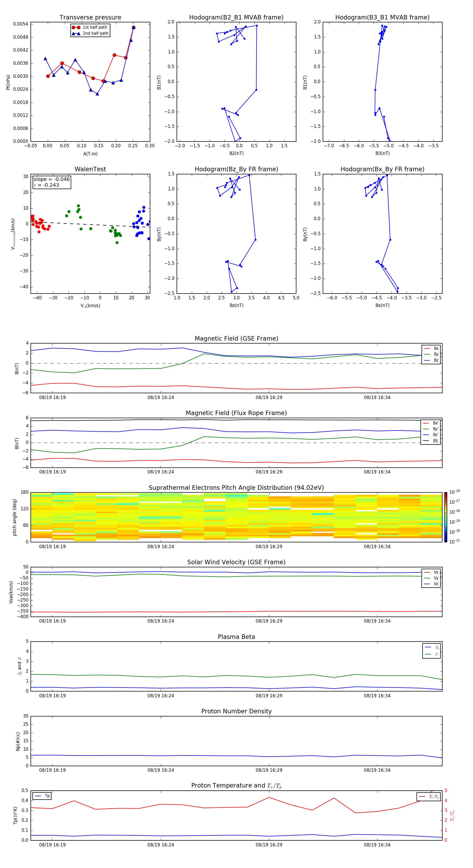Click the 'A(T·m)' x-axis label
This screenshot has width=473, height=868.
(90, 154)
